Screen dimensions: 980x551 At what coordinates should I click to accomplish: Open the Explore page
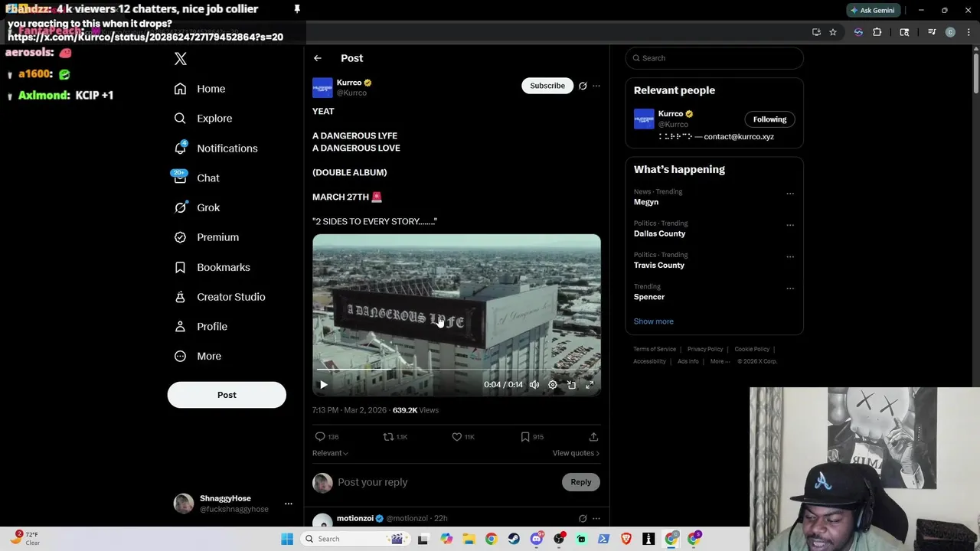tap(203, 119)
